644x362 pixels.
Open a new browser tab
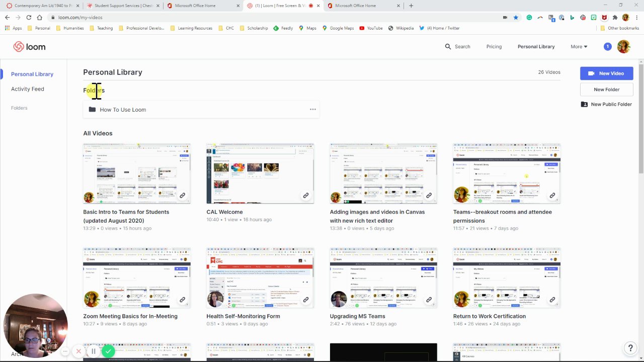(x=411, y=6)
